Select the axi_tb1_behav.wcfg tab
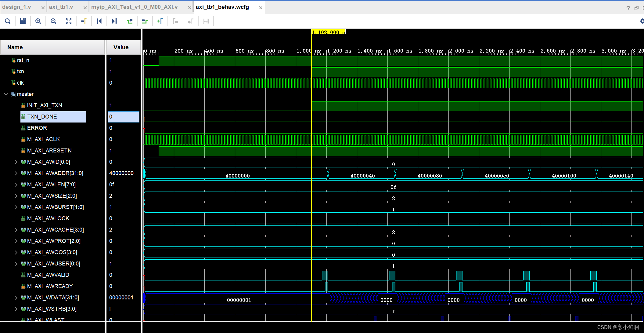The image size is (644, 333). (222, 7)
